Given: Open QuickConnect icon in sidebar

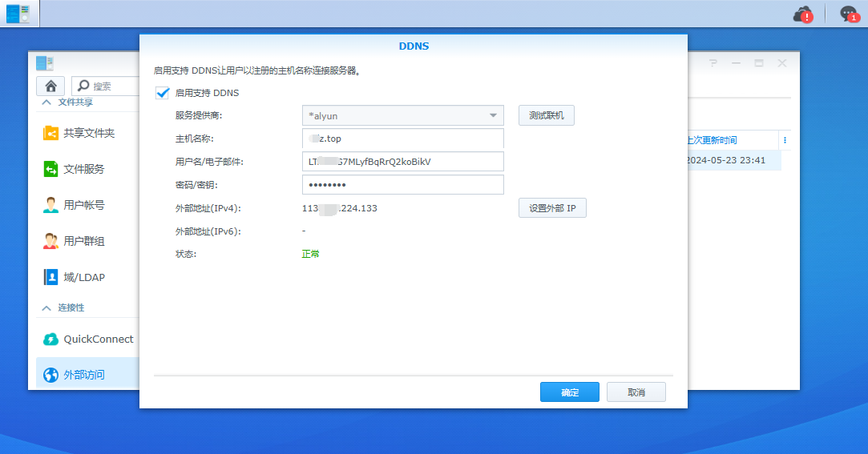Looking at the screenshot, I should tap(50, 339).
